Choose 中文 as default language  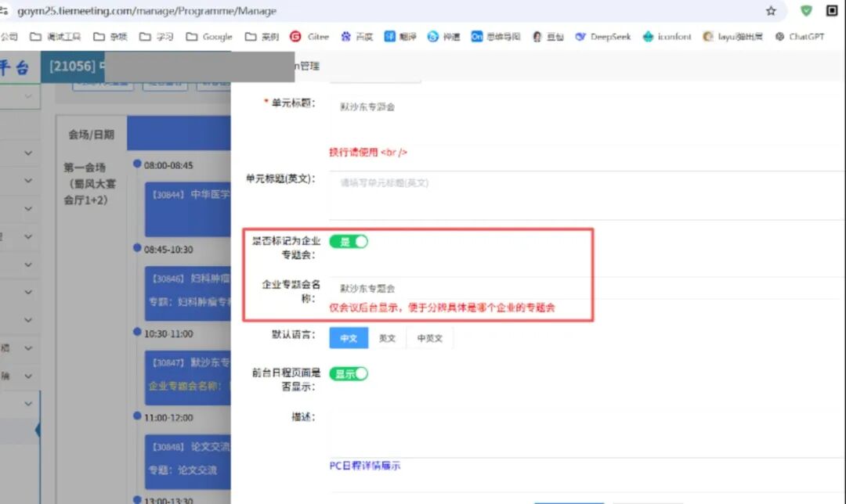click(x=349, y=338)
